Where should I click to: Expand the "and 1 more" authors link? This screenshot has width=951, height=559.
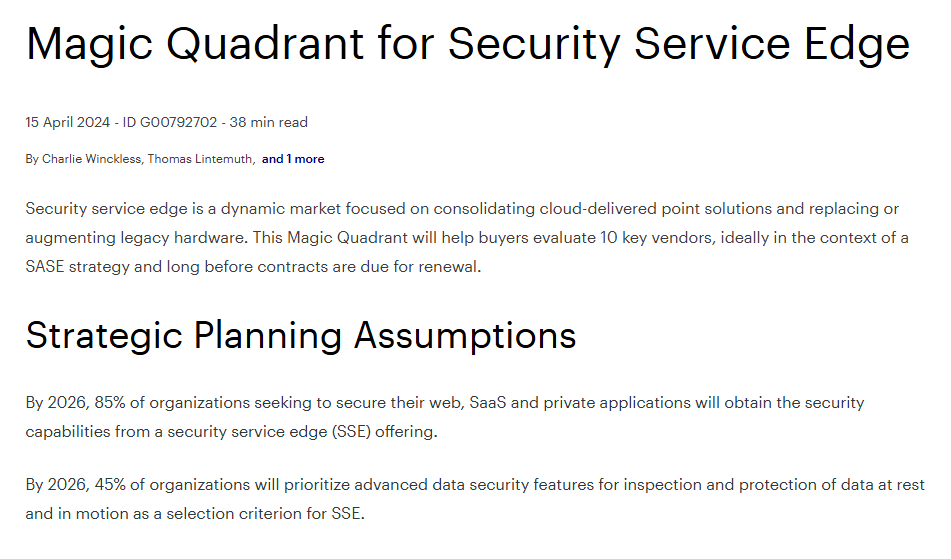click(x=293, y=159)
